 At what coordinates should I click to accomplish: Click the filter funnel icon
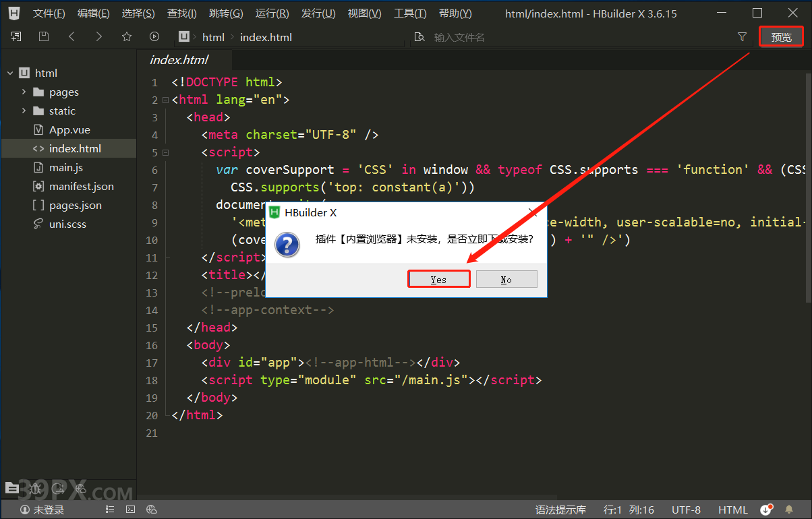click(743, 37)
